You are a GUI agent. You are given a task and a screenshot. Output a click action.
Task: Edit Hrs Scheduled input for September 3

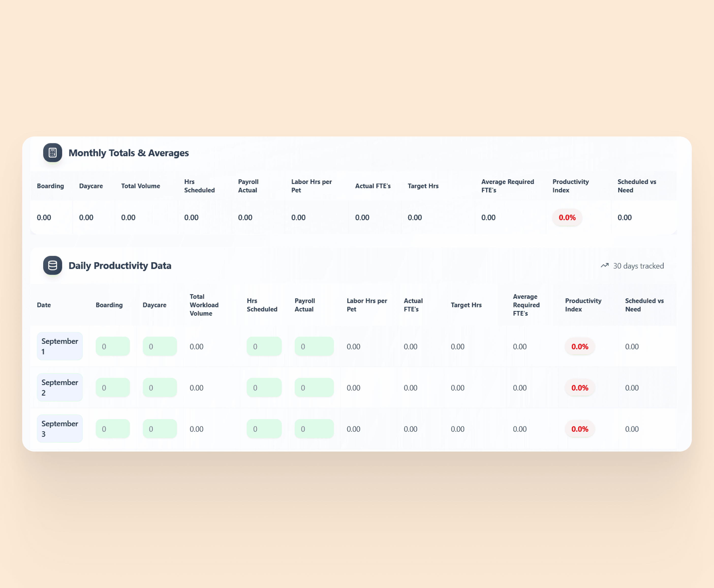click(264, 429)
